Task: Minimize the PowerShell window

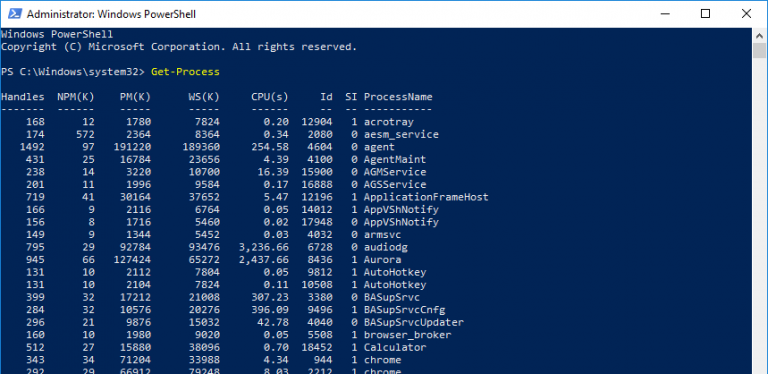Action: pyautogui.click(x=664, y=14)
